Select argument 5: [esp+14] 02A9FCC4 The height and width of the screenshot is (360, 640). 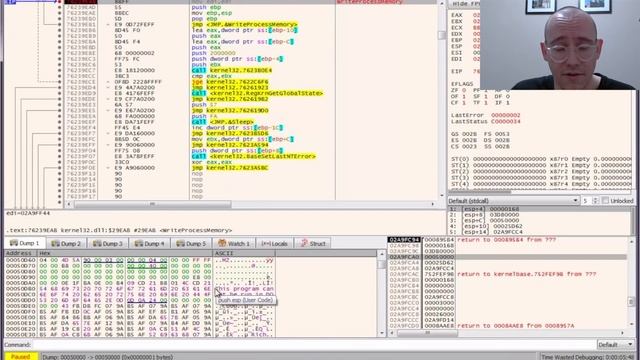[540, 232]
